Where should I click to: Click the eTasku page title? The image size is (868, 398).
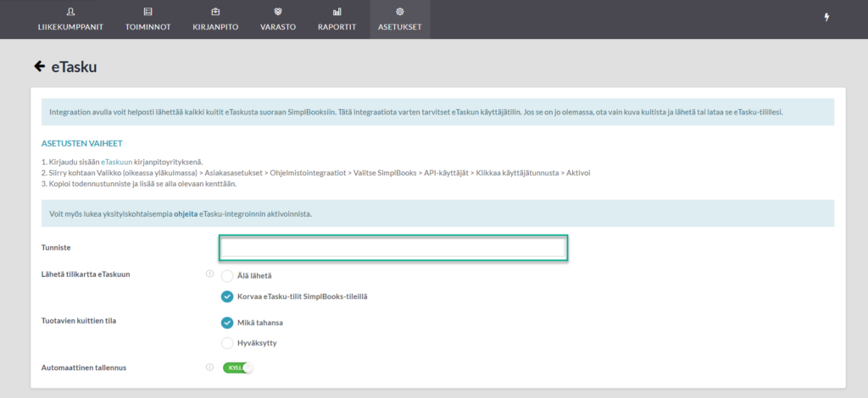pos(75,67)
